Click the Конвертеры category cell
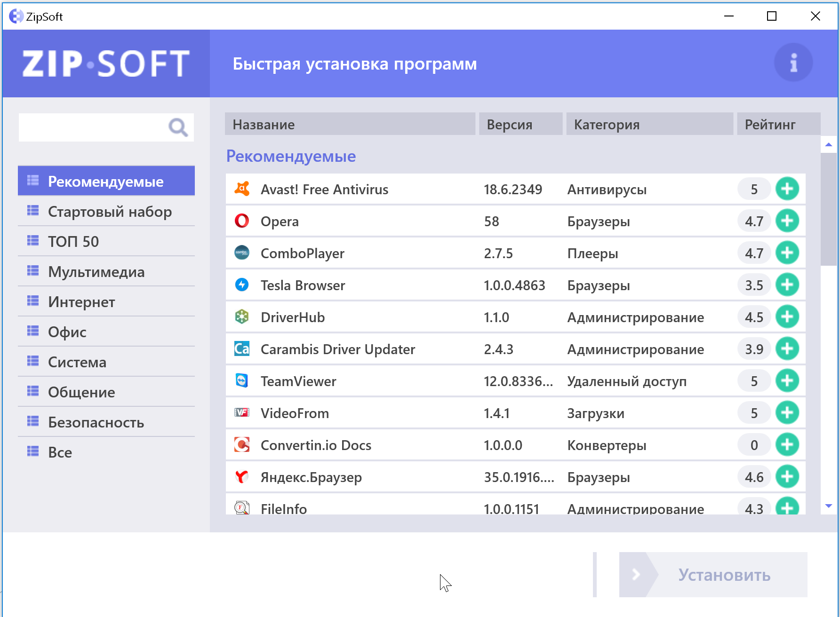The height and width of the screenshot is (617, 840). point(607,446)
